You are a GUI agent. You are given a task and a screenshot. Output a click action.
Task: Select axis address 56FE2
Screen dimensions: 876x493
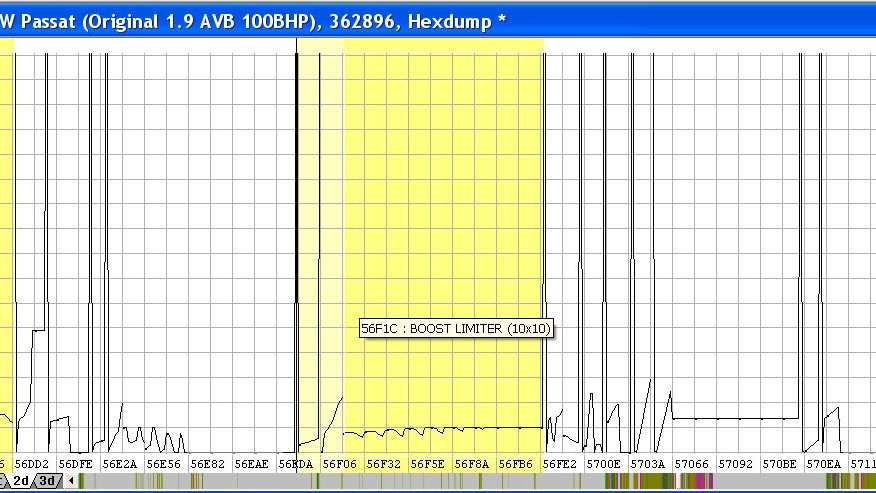[x=560, y=464]
